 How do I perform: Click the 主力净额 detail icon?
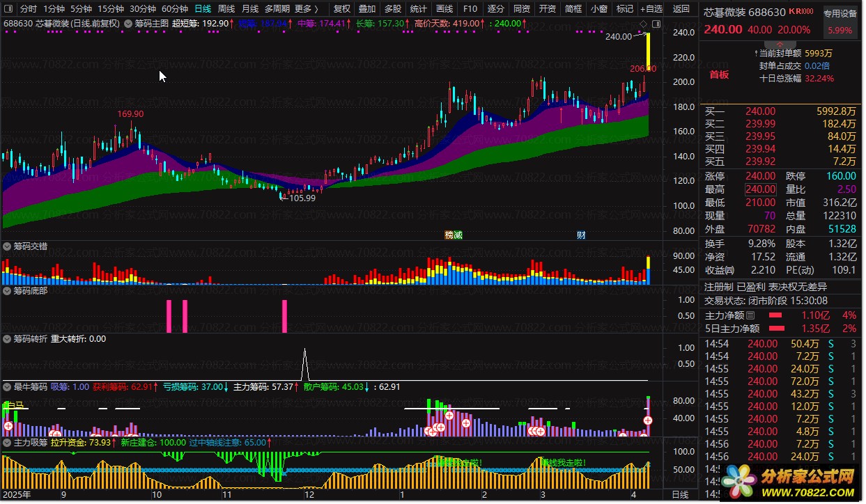[750, 315]
